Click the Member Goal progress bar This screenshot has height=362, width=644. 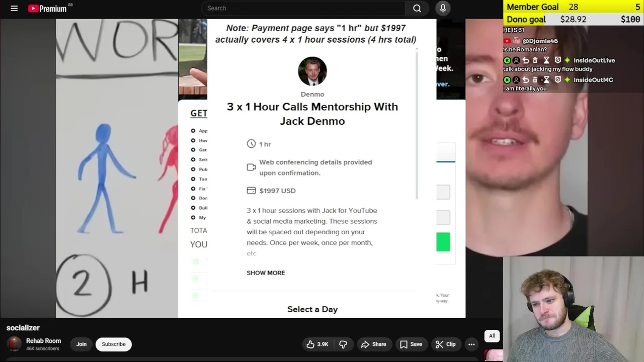574,7
